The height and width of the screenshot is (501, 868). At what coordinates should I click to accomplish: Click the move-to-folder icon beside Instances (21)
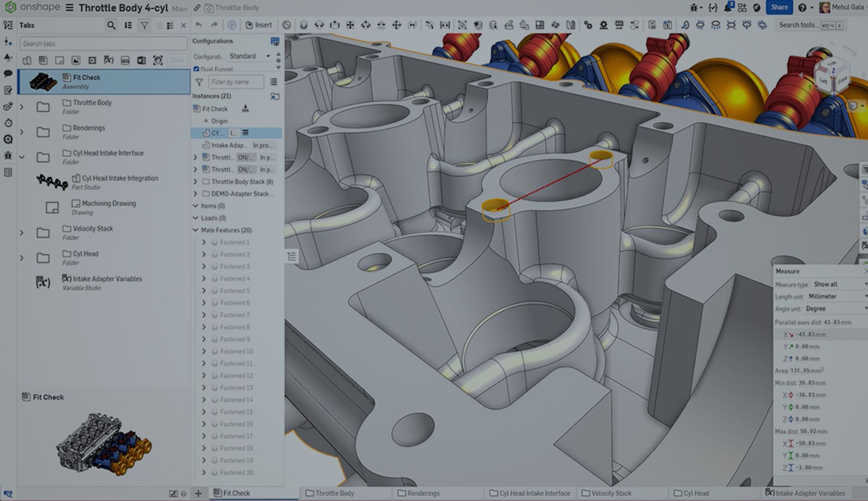(x=275, y=96)
